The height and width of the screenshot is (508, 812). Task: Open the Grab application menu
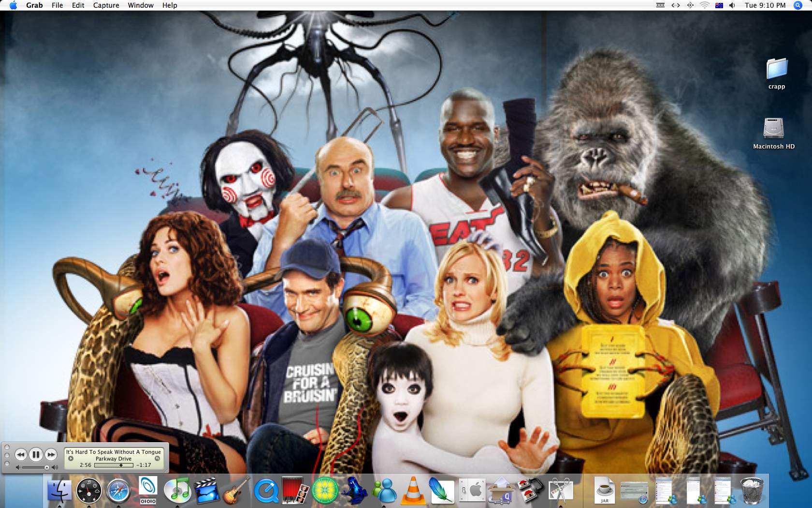tap(34, 5)
